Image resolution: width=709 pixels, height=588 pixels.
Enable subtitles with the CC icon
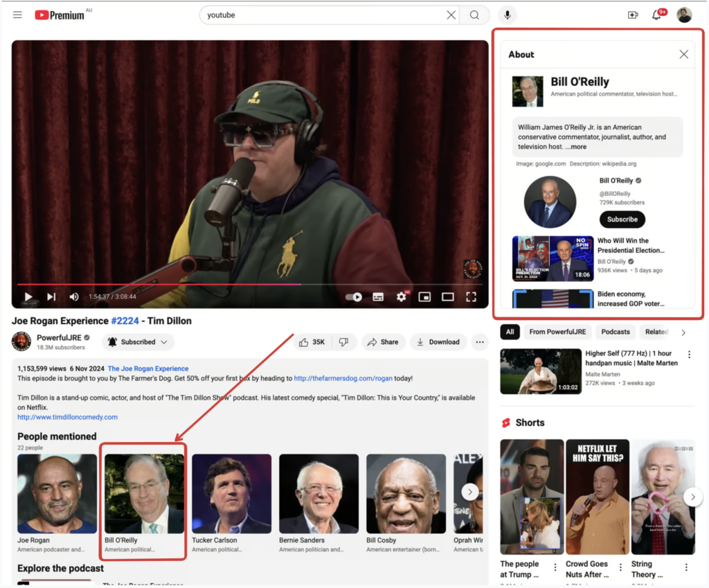[x=378, y=296]
